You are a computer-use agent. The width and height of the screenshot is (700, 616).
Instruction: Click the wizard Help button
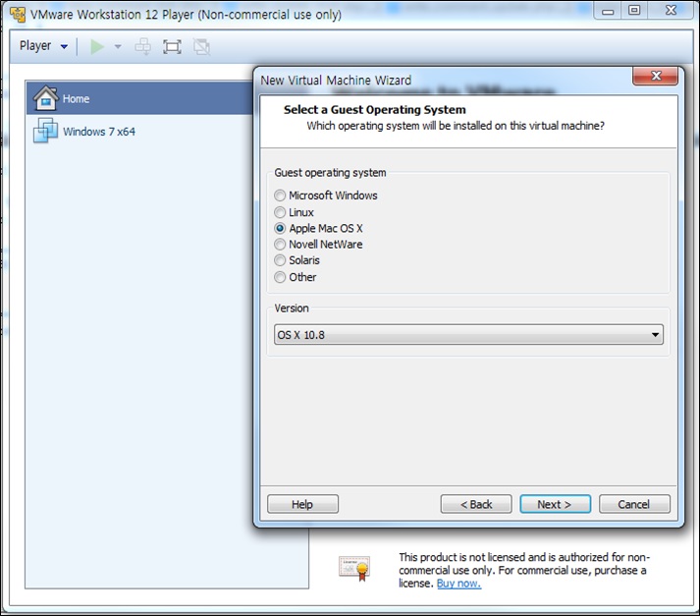click(x=302, y=504)
